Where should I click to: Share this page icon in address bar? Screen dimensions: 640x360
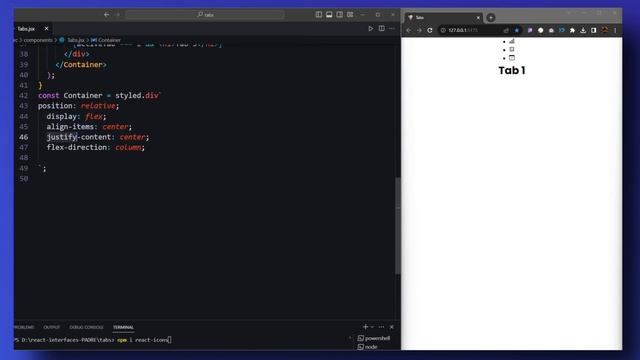[506, 30]
